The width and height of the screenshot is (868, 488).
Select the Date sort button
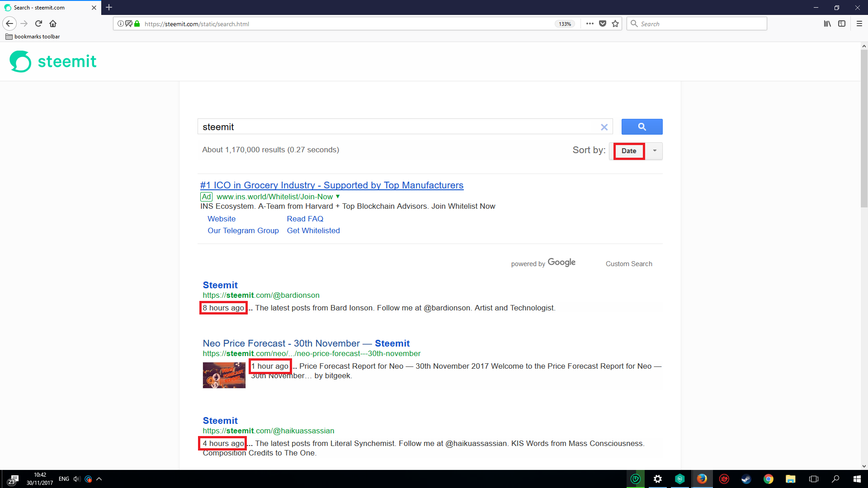click(x=629, y=151)
